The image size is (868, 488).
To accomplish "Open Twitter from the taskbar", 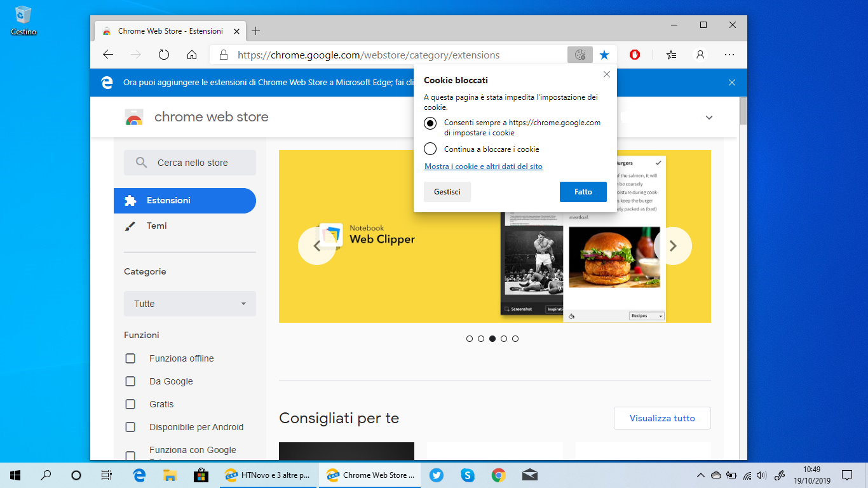I will [x=436, y=475].
